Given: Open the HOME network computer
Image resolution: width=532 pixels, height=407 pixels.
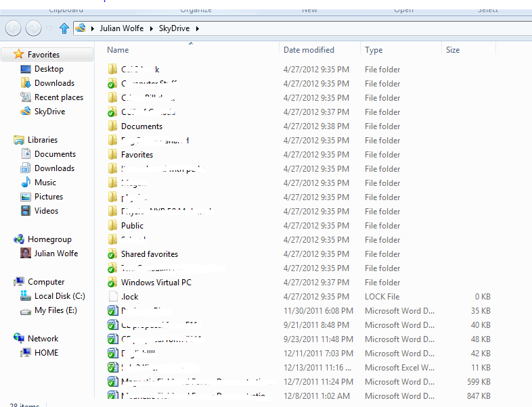Looking at the screenshot, I should [46, 353].
